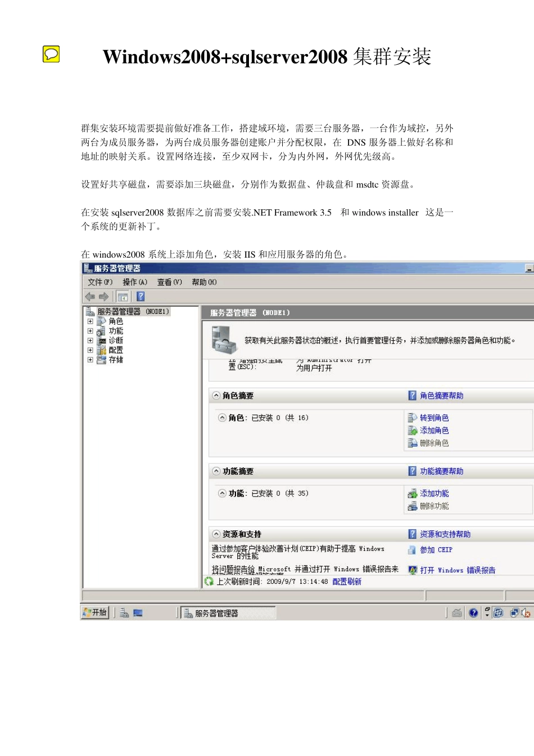Expand the 角色 tree node
Image resolution: width=534 pixels, height=756 pixels.
[x=90, y=321]
